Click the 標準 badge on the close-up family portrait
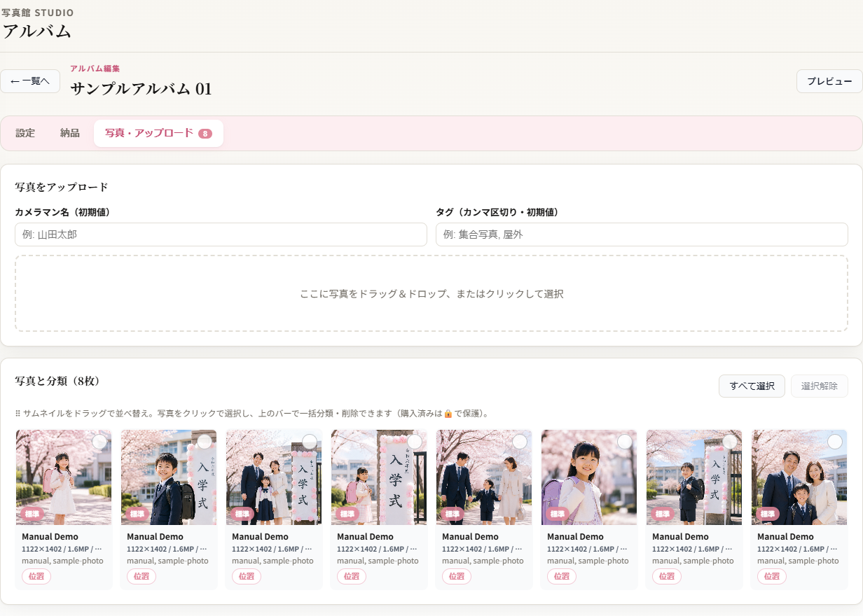 [768, 514]
